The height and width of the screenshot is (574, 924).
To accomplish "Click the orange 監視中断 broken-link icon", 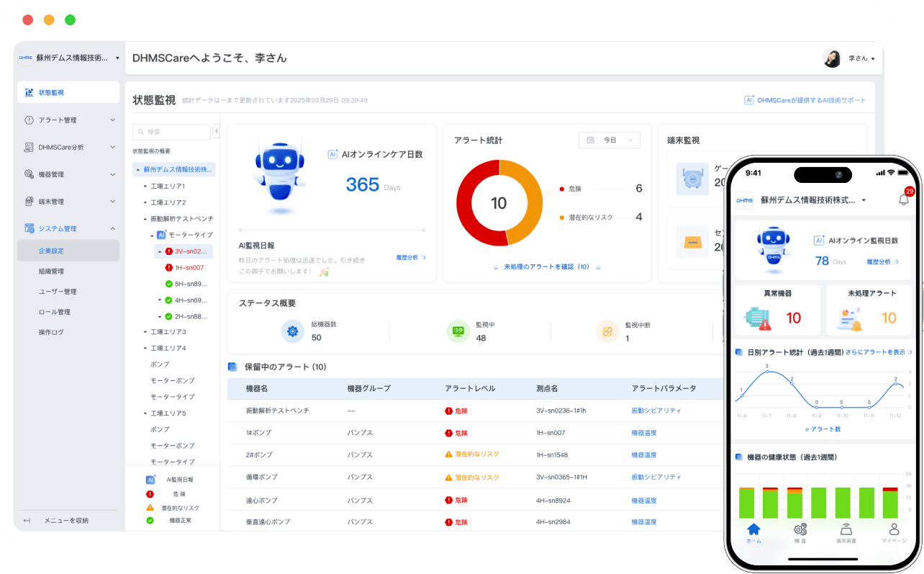I will pyautogui.click(x=607, y=331).
